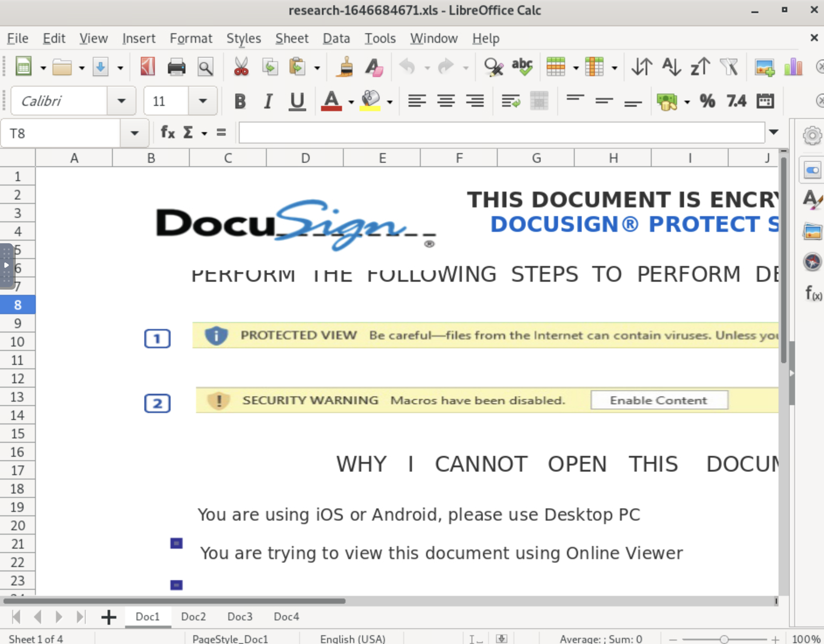The width and height of the screenshot is (824, 644).
Task: Toggle Bold formatting
Action: pyautogui.click(x=240, y=101)
